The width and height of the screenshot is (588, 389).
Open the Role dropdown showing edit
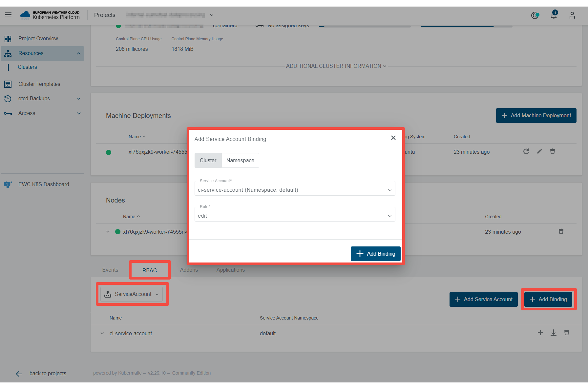click(295, 214)
